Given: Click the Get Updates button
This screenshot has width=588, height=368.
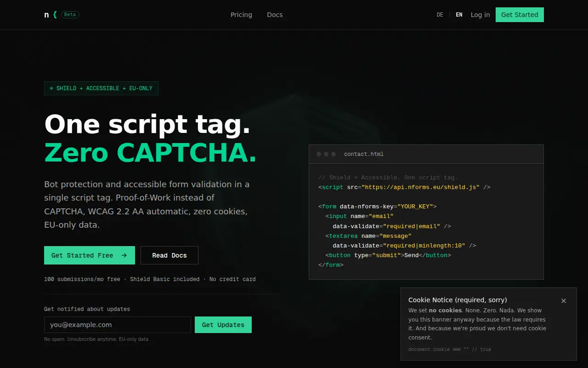Looking at the screenshot, I should pos(223,325).
